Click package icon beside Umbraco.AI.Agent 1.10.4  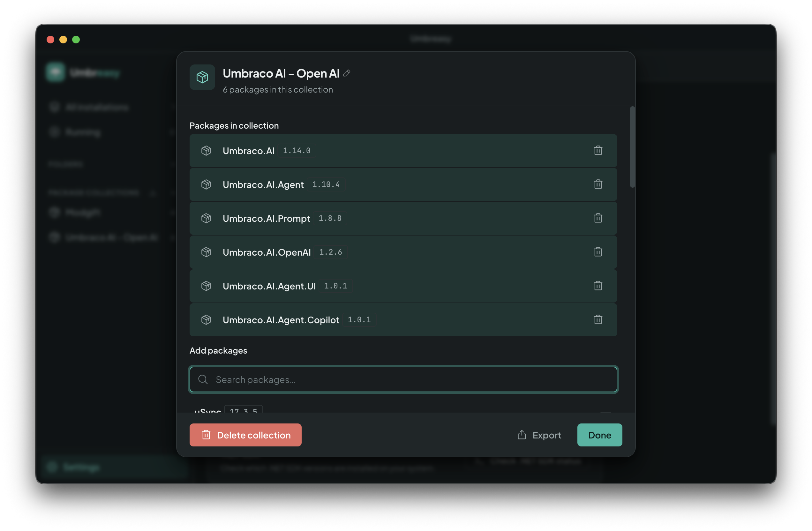click(x=206, y=184)
